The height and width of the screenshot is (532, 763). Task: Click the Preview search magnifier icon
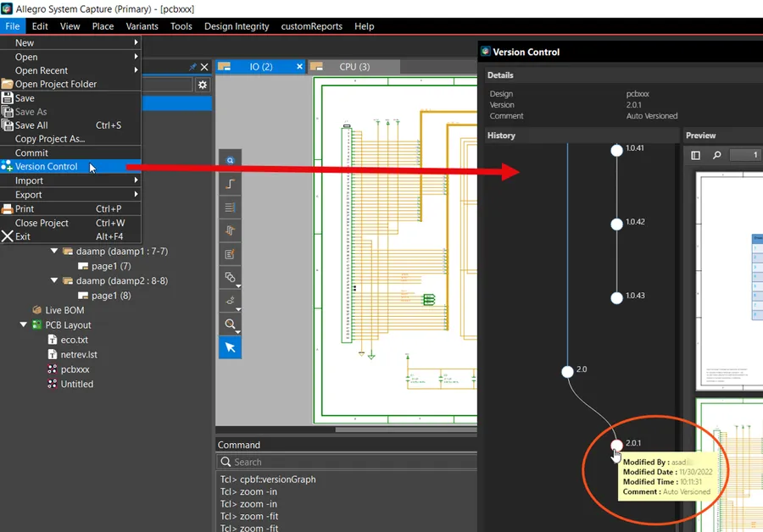click(716, 155)
